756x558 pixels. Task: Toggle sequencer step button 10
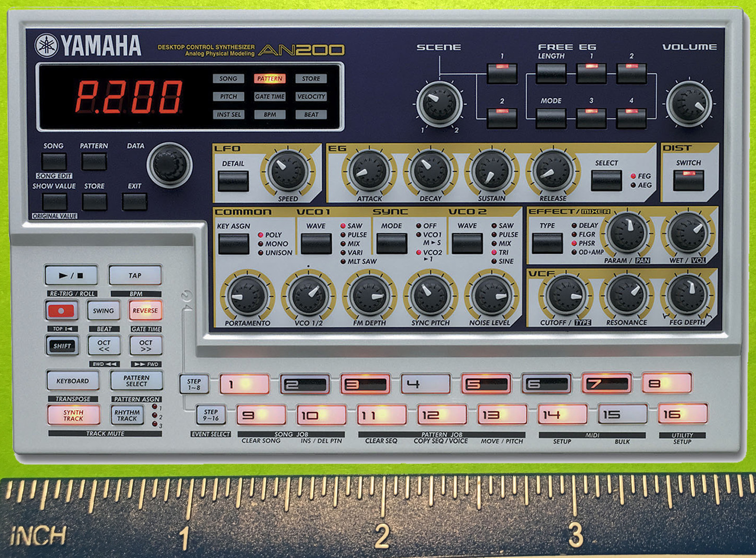pos(321,415)
